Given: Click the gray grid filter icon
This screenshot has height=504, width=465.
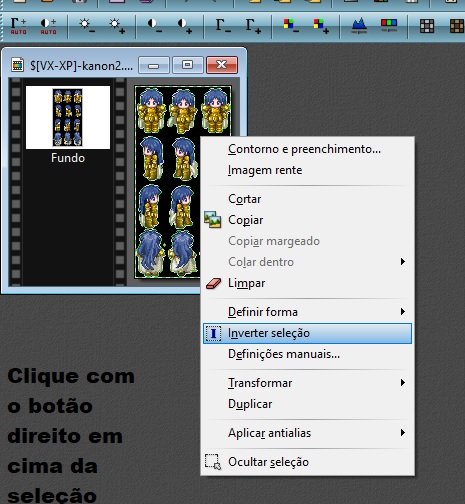Looking at the screenshot, I should coord(427,26).
